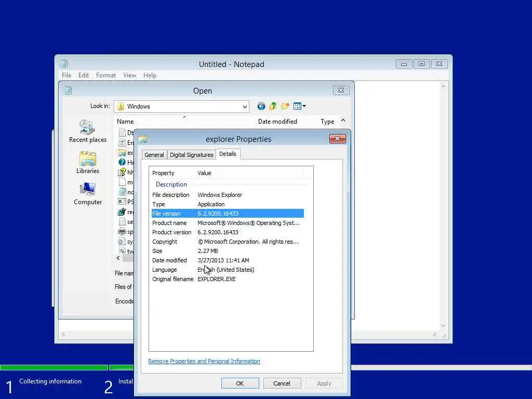532x399 pixels.
Task: Click Notepad vertical scrollbar down arrow
Action: click(443, 326)
